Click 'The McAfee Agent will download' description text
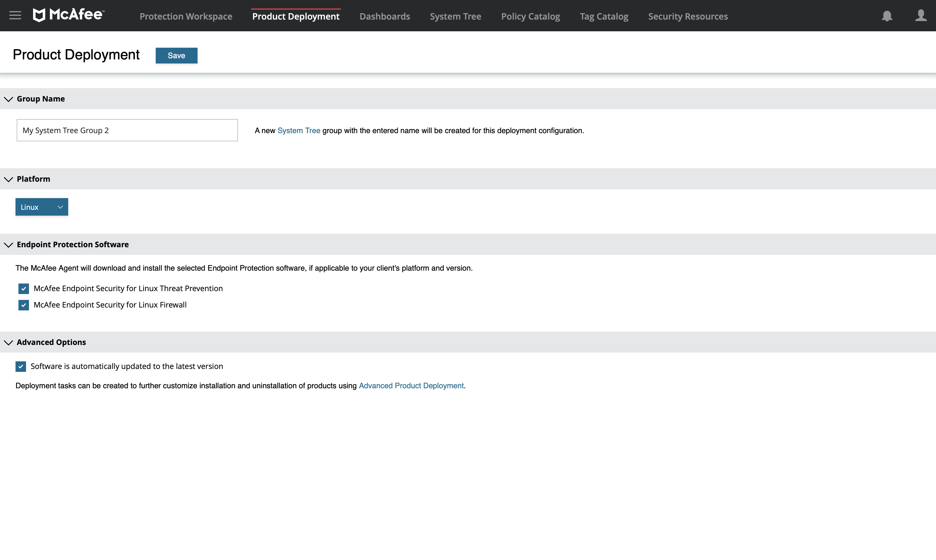This screenshot has height=560, width=936. tap(244, 268)
